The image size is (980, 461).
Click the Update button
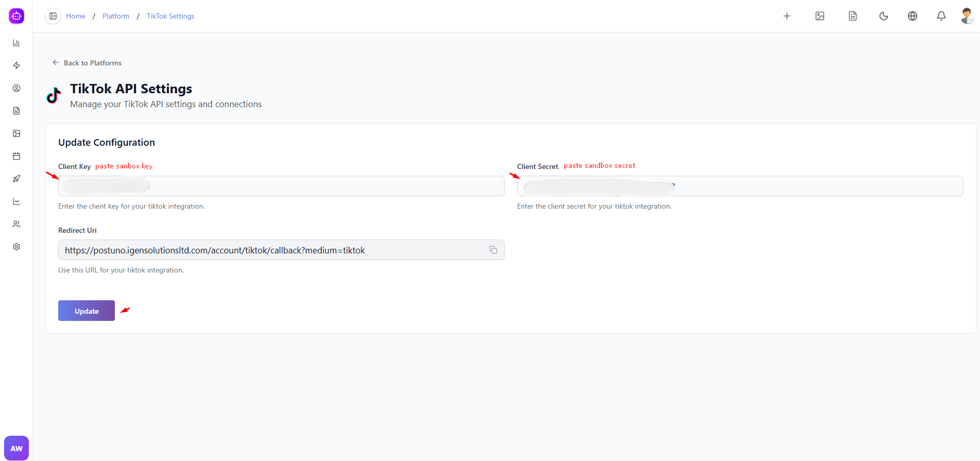click(x=87, y=311)
